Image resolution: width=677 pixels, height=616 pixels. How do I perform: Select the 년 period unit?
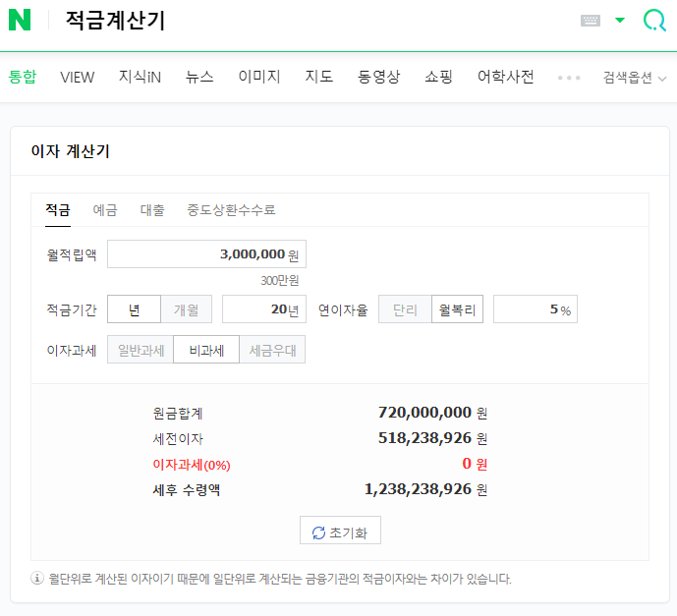(x=134, y=309)
